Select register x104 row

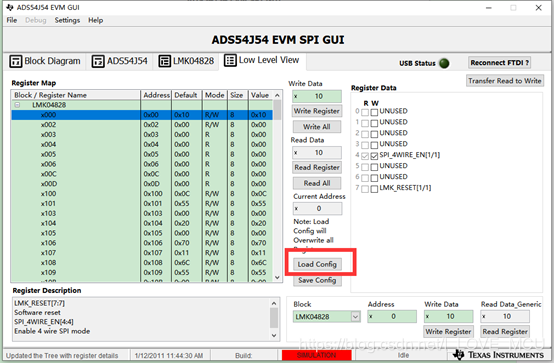click(142, 223)
